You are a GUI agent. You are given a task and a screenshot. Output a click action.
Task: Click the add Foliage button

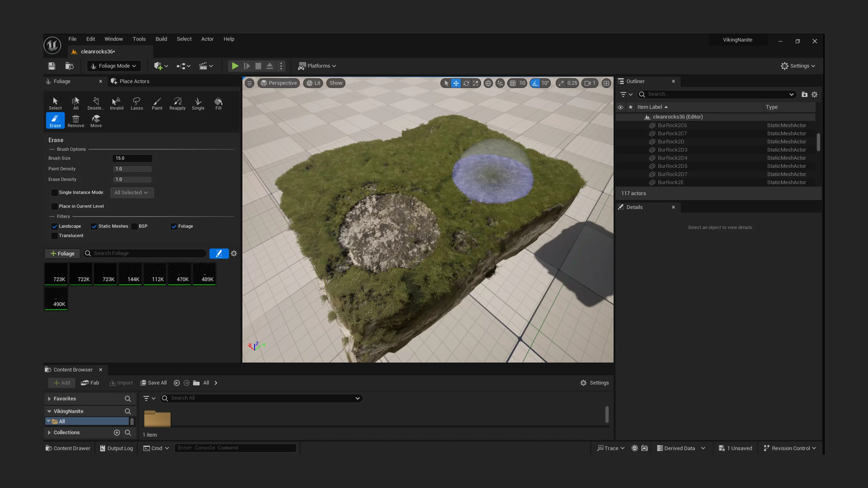(62, 253)
